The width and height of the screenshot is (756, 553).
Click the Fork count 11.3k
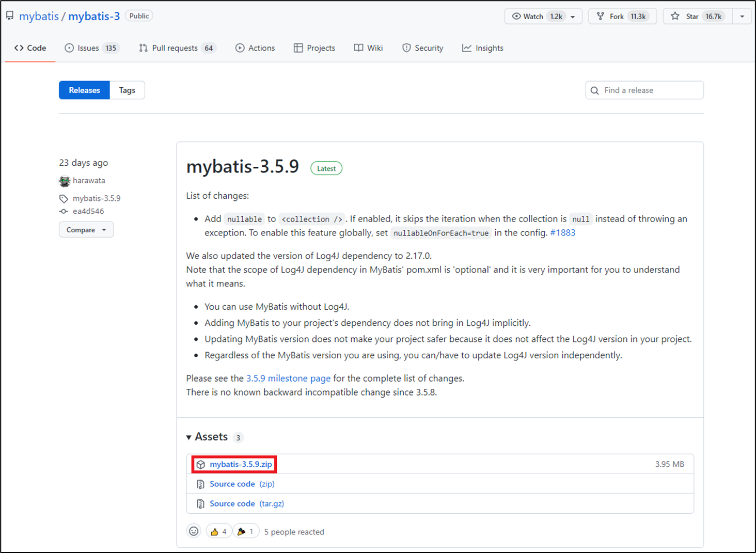tap(638, 17)
